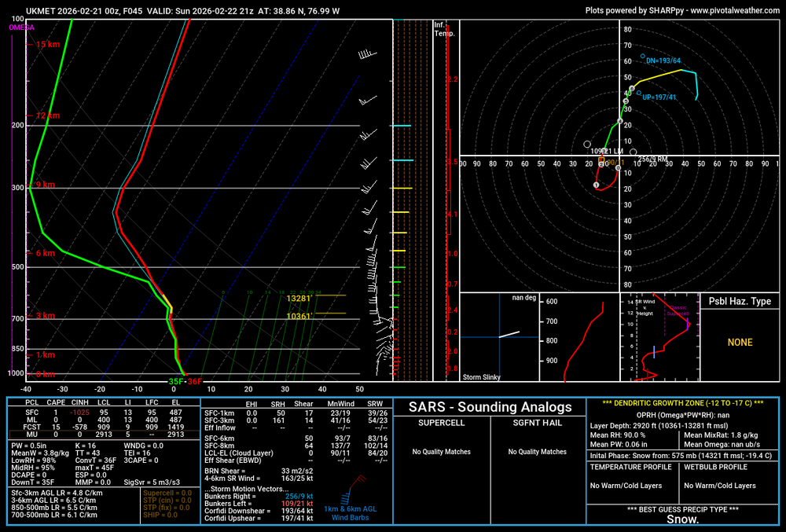Click the NONE hazard type label
This screenshot has width=786, height=532.
pos(740,343)
